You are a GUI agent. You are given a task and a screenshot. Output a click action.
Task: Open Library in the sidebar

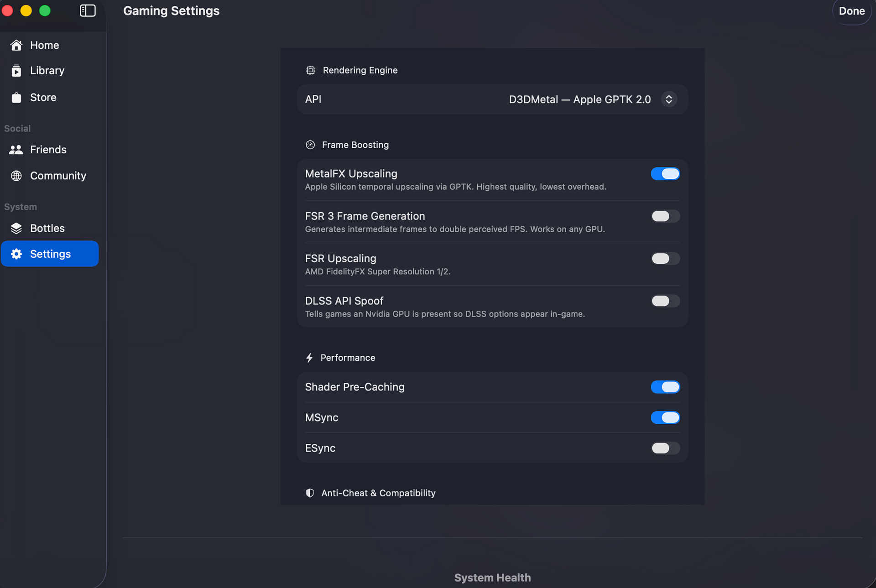(x=47, y=71)
